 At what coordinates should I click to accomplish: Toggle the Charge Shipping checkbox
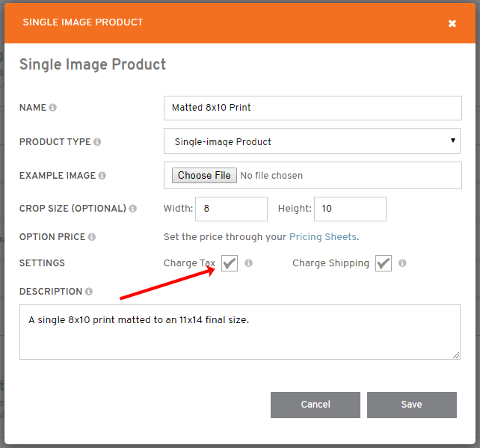click(384, 263)
